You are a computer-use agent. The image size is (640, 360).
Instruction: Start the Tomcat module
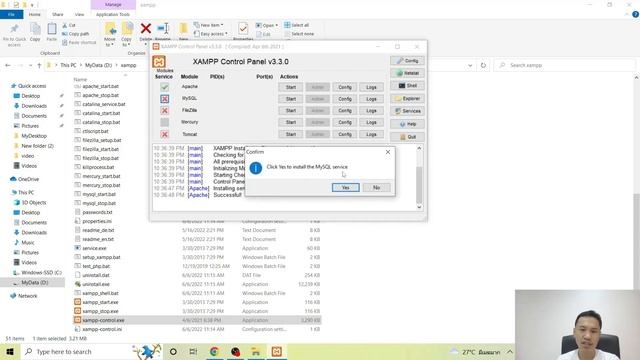click(291, 134)
